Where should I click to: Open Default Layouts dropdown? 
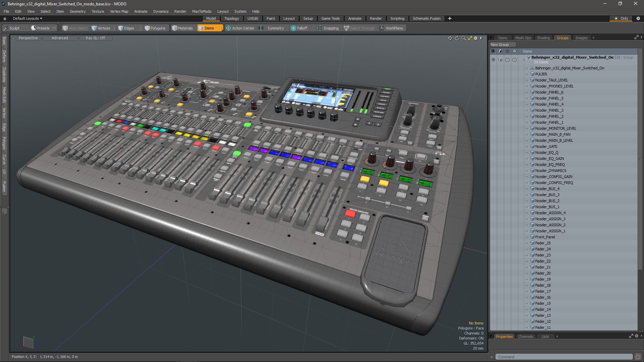28,18
